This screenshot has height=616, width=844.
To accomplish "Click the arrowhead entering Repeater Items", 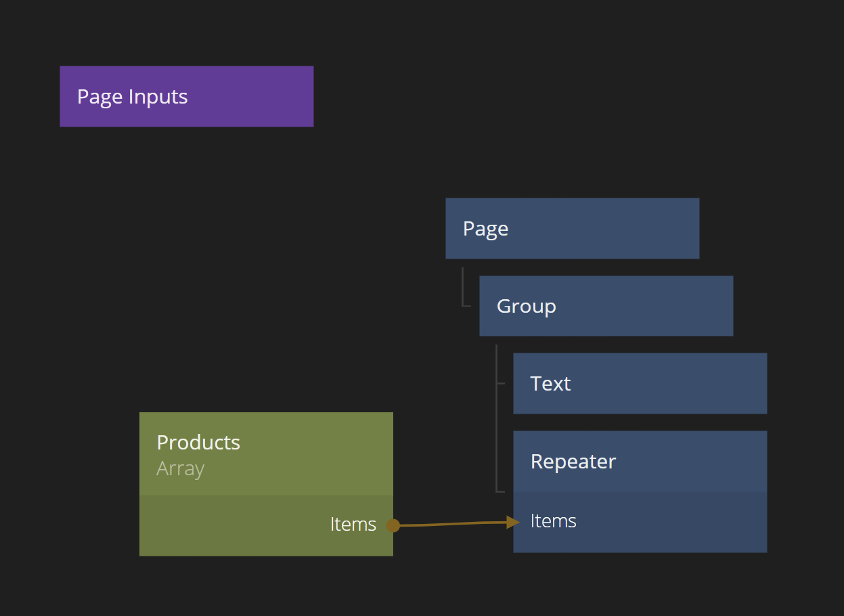I will tap(513, 522).
